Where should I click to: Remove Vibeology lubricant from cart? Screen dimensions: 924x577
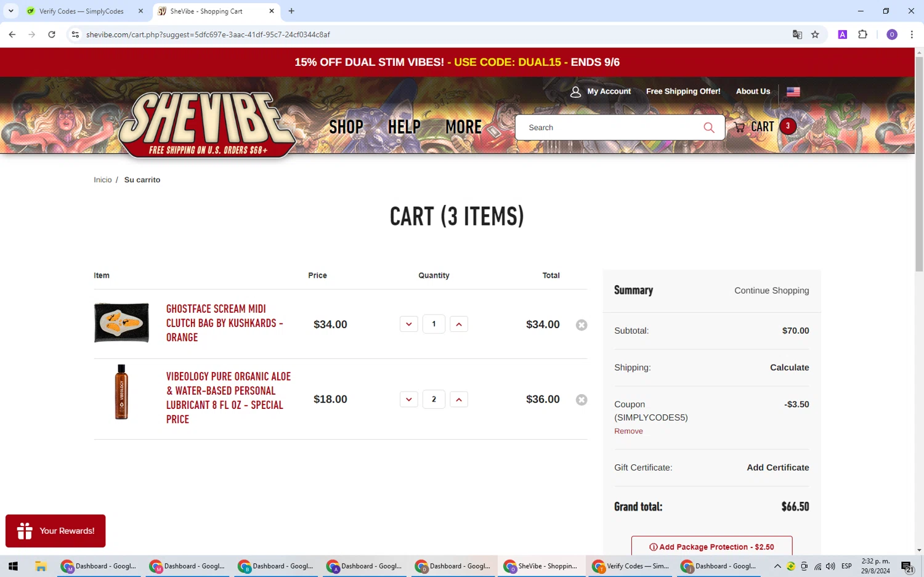click(x=582, y=400)
